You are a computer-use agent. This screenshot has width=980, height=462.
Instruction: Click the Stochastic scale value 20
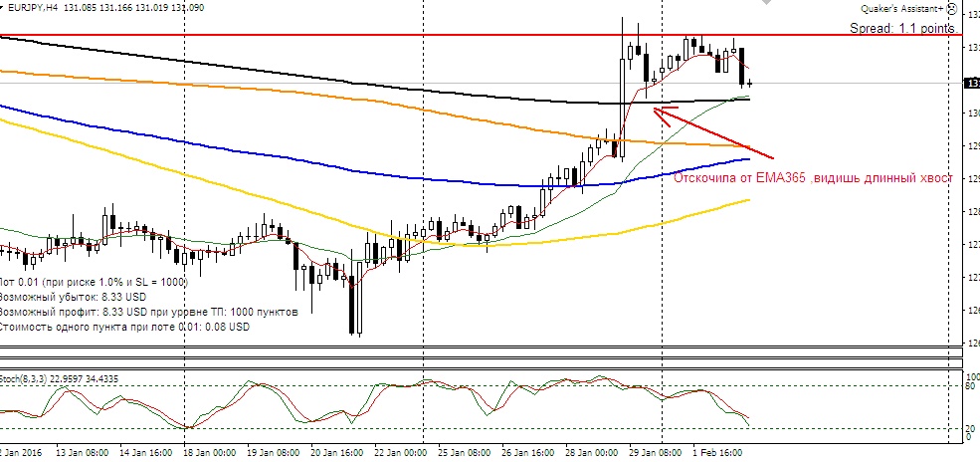coord(972,429)
